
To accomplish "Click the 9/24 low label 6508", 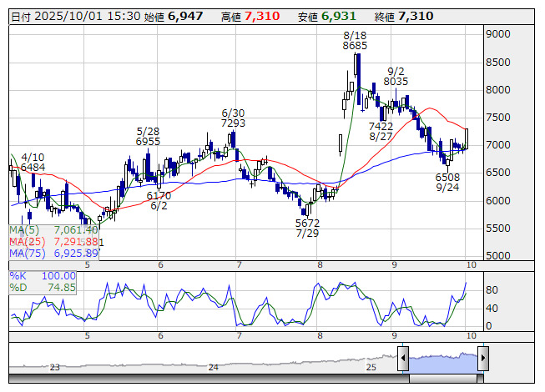I will click(x=447, y=178).
